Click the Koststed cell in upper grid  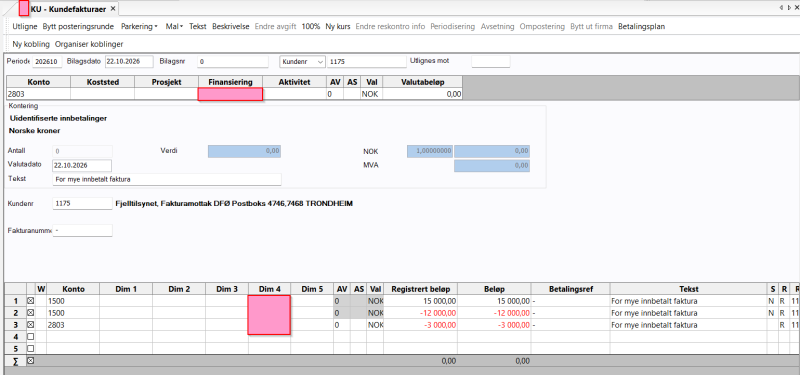[103, 94]
